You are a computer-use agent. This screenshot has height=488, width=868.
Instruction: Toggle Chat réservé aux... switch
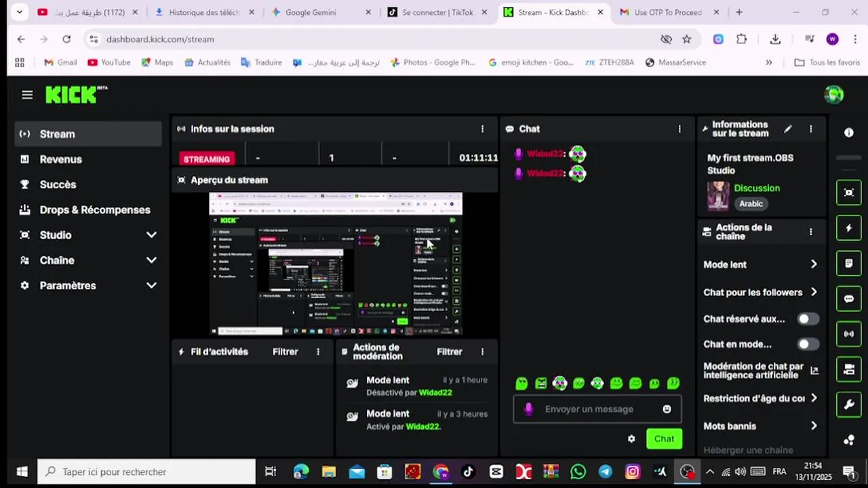click(x=808, y=319)
